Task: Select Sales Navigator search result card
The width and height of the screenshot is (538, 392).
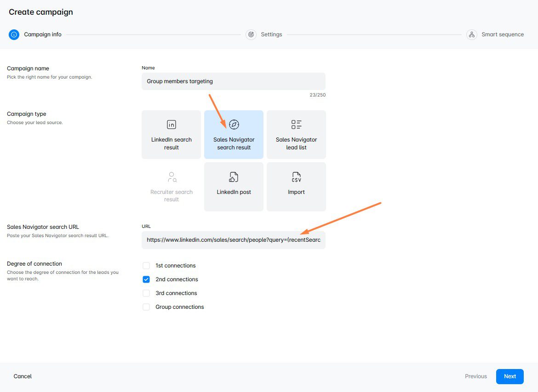Action: tap(234, 135)
